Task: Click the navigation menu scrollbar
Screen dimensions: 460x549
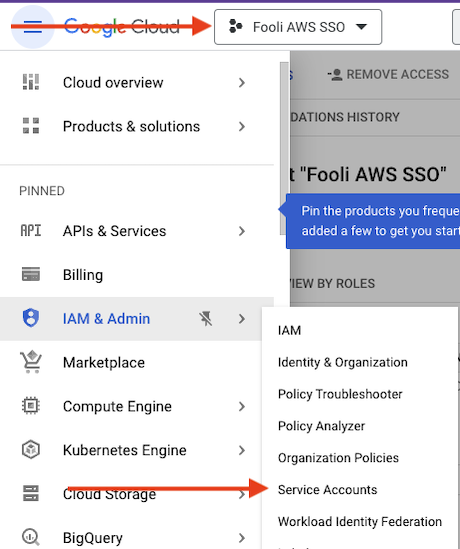Action: click(x=284, y=148)
